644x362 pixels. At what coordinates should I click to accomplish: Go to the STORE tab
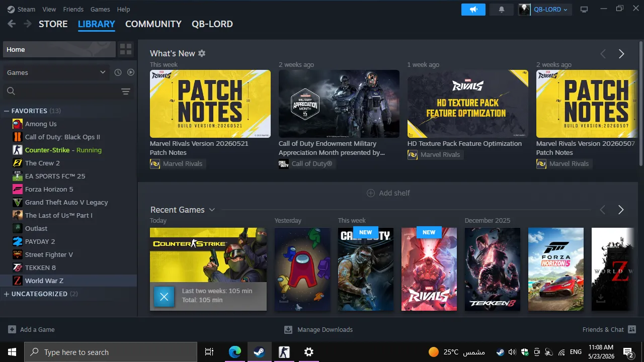click(x=53, y=24)
